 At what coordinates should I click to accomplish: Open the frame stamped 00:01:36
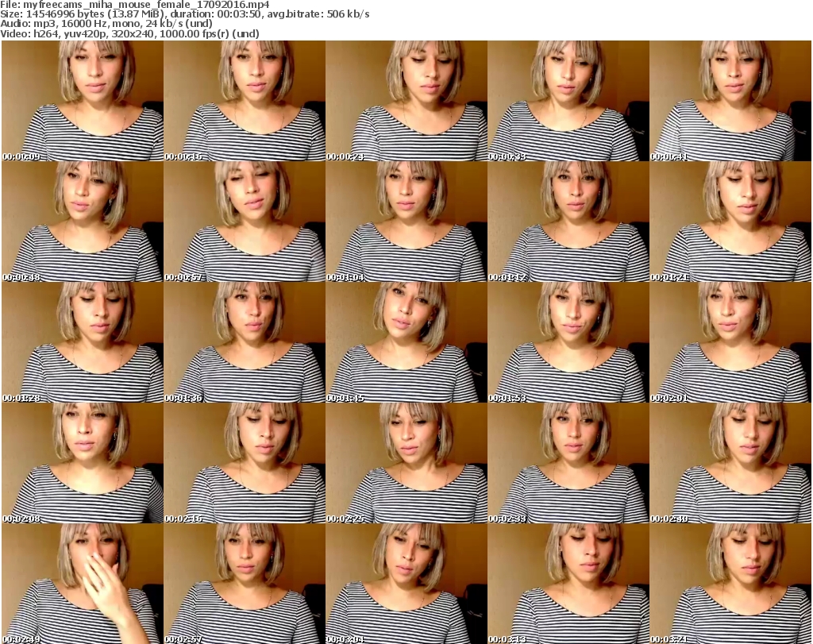(245, 343)
